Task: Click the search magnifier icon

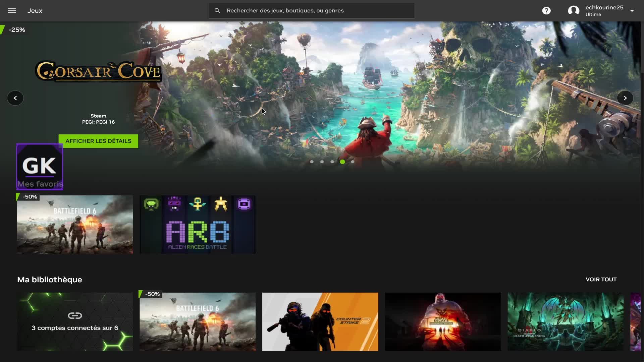Action: [217, 11]
